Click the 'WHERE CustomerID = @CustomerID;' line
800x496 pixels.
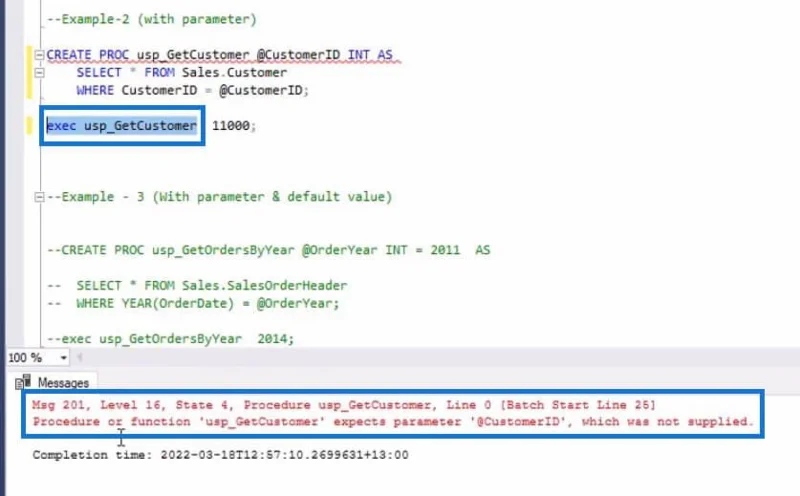(192, 90)
